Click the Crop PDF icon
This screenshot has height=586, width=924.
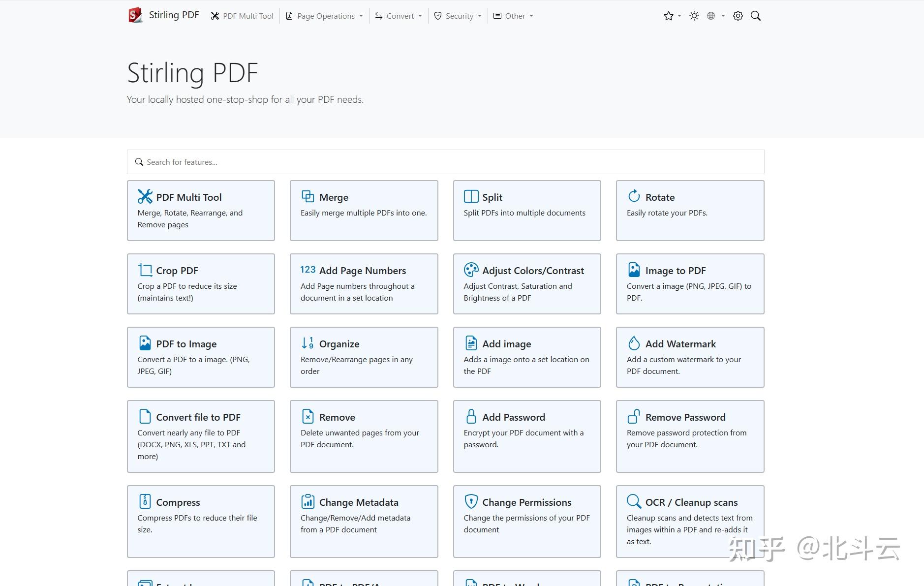(x=145, y=270)
